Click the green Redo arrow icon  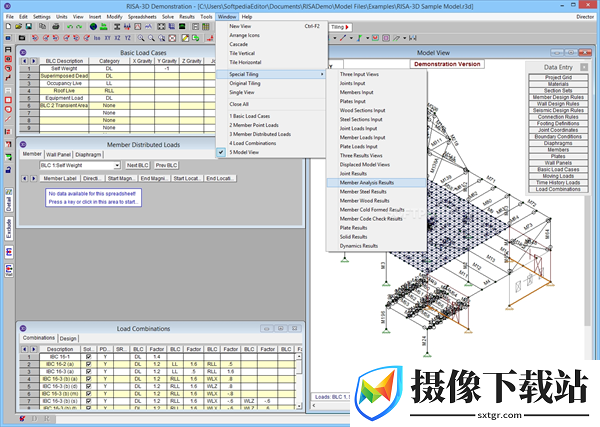tap(79, 27)
